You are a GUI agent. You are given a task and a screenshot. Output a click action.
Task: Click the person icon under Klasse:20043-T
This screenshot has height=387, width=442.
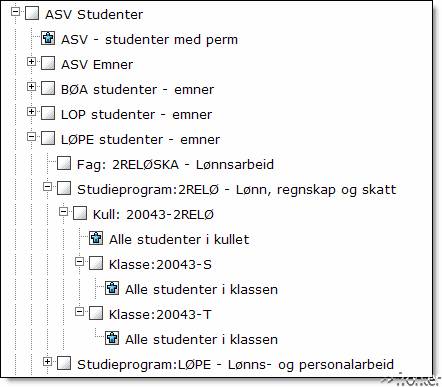tap(112, 338)
